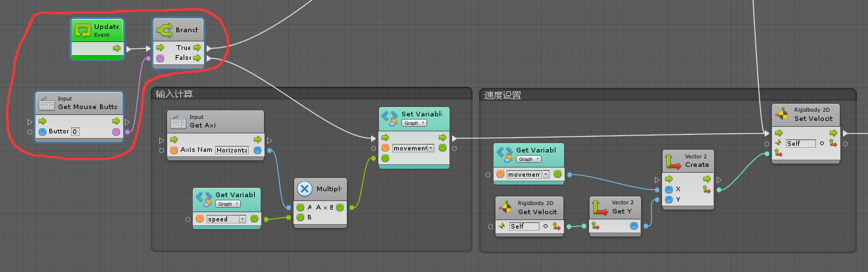Click icon of Get Variable movement node

pos(505,154)
